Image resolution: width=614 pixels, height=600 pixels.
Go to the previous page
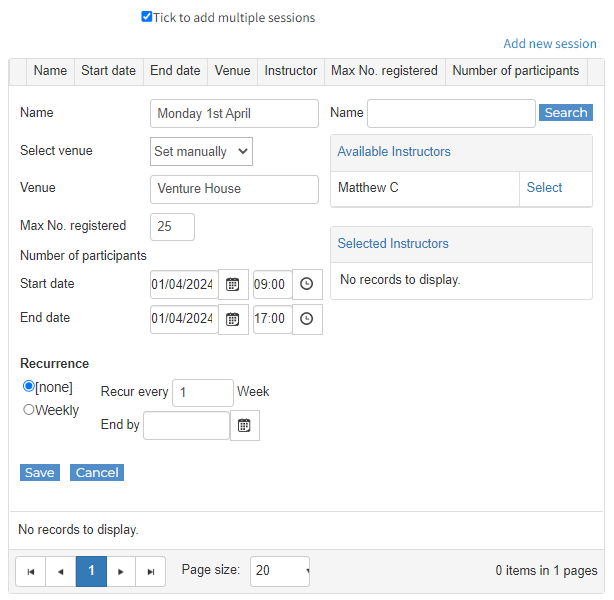(x=61, y=572)
